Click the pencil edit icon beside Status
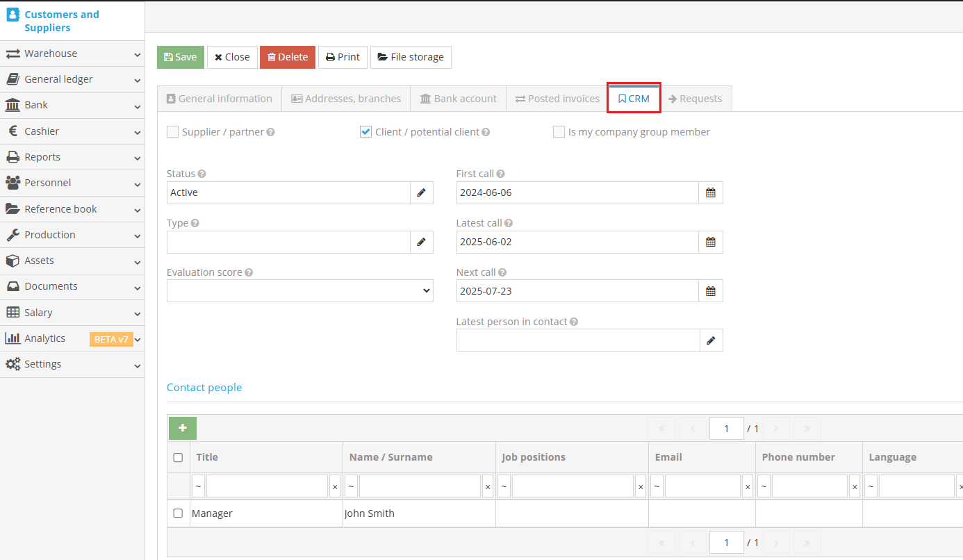Screen dimensions: 963x560 422,192
